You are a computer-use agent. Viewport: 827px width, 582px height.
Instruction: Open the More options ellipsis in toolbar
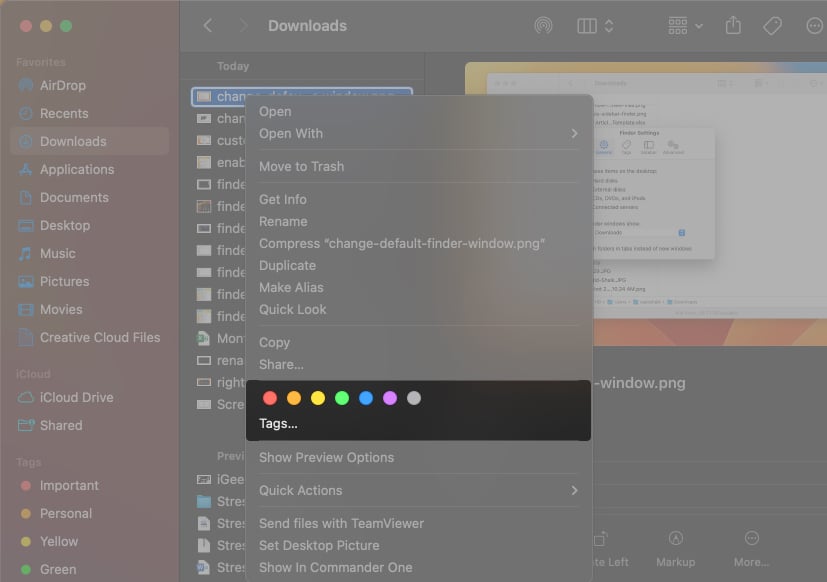point(812,26)
